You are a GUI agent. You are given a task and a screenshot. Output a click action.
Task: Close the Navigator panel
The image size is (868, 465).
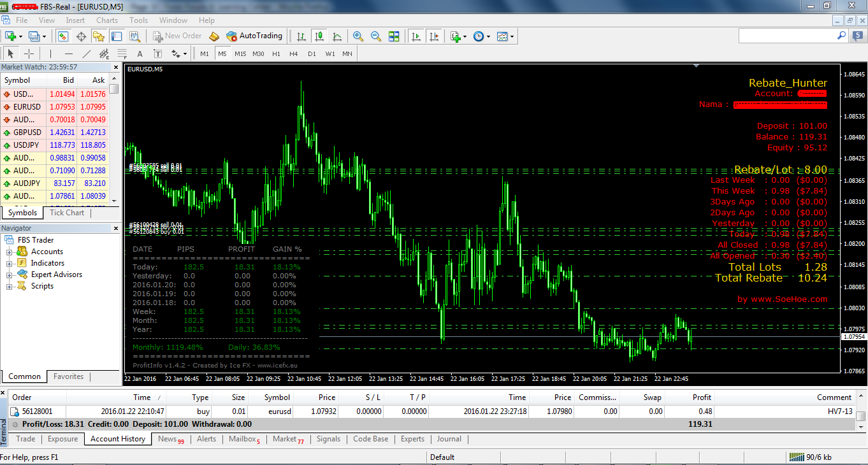pos(115,228)
